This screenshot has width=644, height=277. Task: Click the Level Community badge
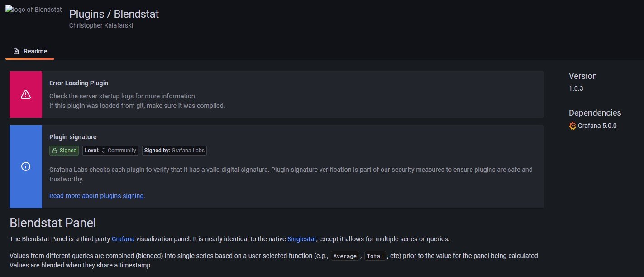coord(110,151)
